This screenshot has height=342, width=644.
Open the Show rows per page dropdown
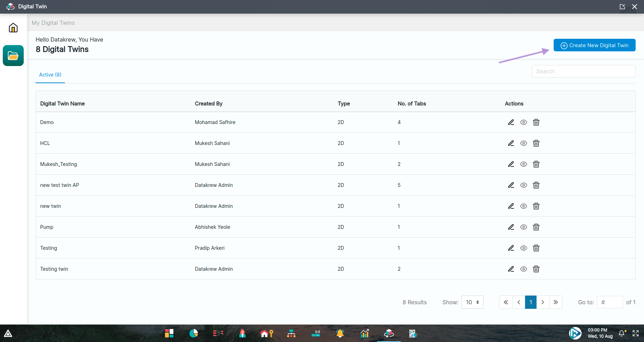coord(472,302)
